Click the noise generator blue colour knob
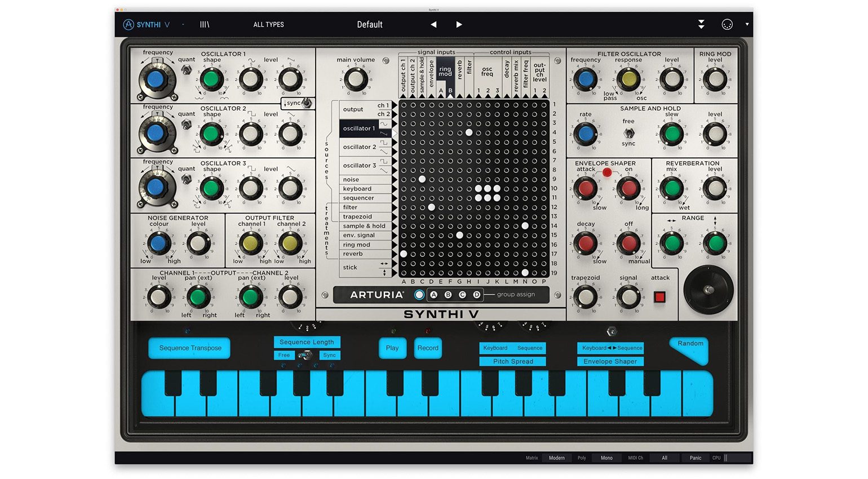 tap(159, 243)
